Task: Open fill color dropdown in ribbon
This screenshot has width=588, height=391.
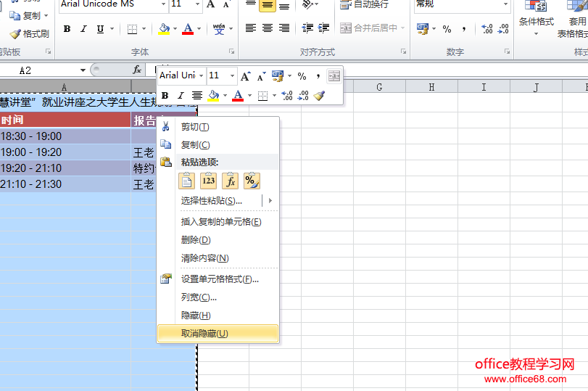Action: pos(175,29)
